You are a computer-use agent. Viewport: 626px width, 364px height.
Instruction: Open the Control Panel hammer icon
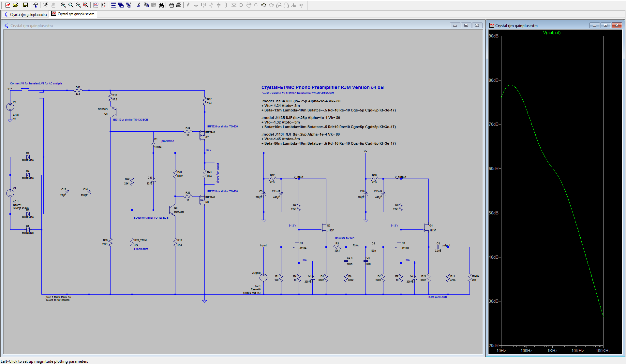tap(35, 5)
